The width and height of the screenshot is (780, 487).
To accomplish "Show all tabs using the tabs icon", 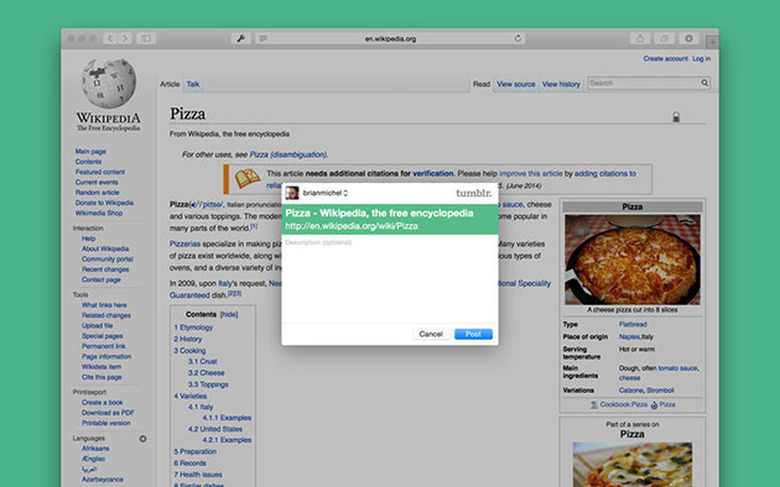I will 663,38.
